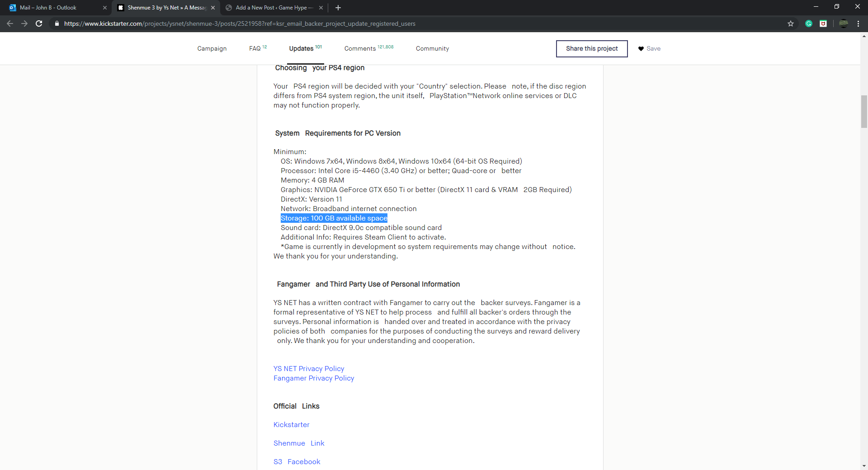Open the Comments section
Image resolution: width=868 pixels, height=470 pixels.
click(x=369, y=48)
